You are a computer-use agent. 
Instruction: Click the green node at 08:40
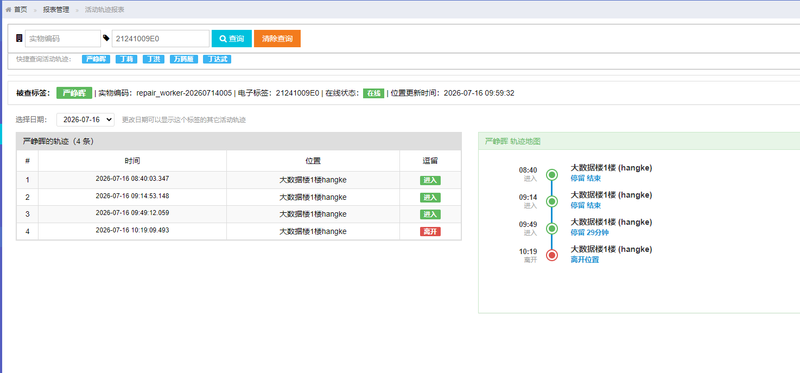[552, 175]
